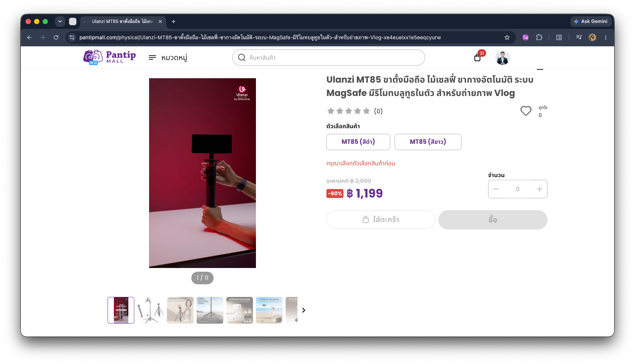Click the ซื้อ buy button
The width and height of the screenshot is (635, 364).
[493, 219]
